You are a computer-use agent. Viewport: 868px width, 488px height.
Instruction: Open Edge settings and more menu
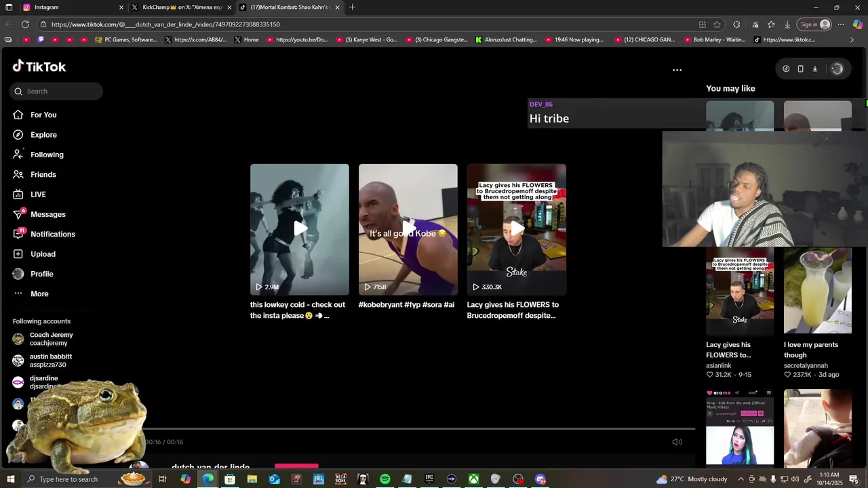(x=841, y=24)
